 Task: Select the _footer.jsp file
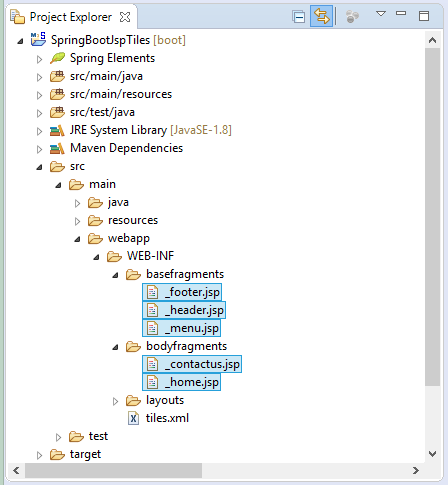coord(182,292)
